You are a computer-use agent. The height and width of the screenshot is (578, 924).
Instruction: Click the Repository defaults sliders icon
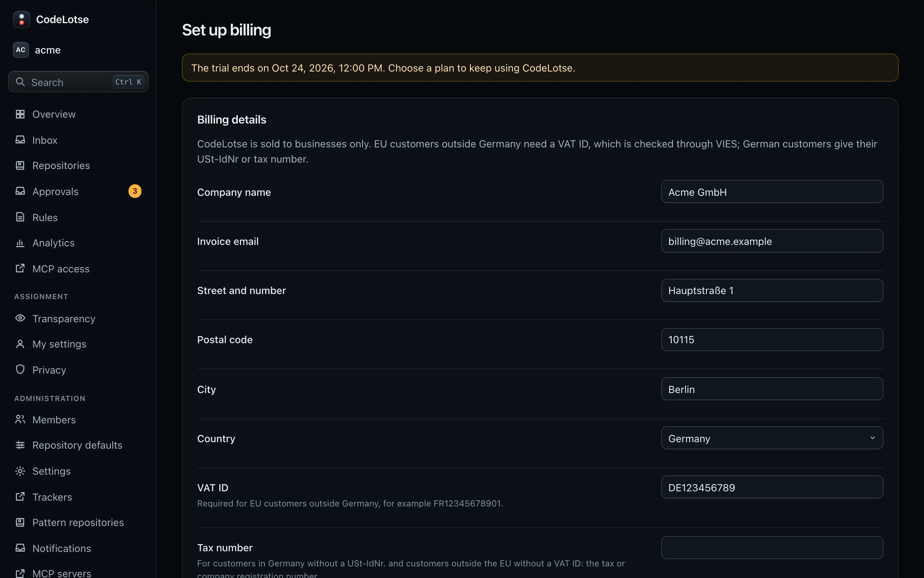20,445
